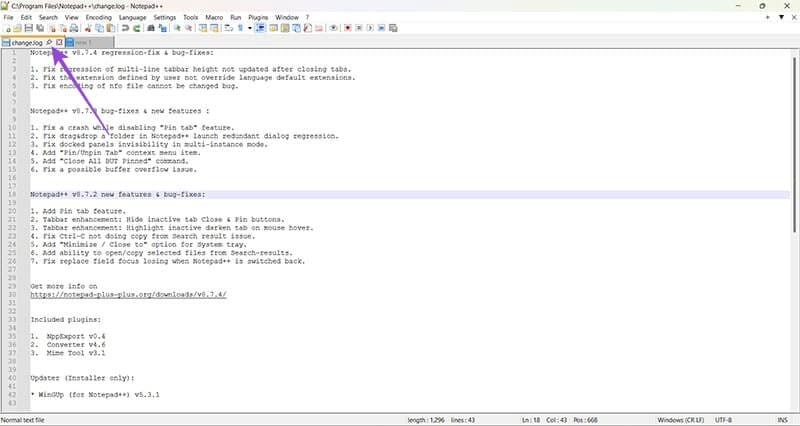This screenshot has height=426, width=800.
Task: Copy selection with the Copy toolbar icon
Action: 99,28
